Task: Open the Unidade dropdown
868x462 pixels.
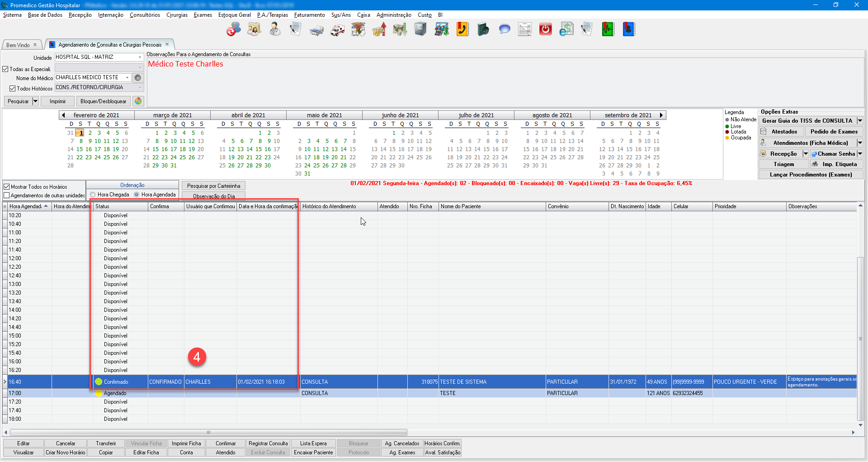Action: pyautogui.click(x=140, y=57)
